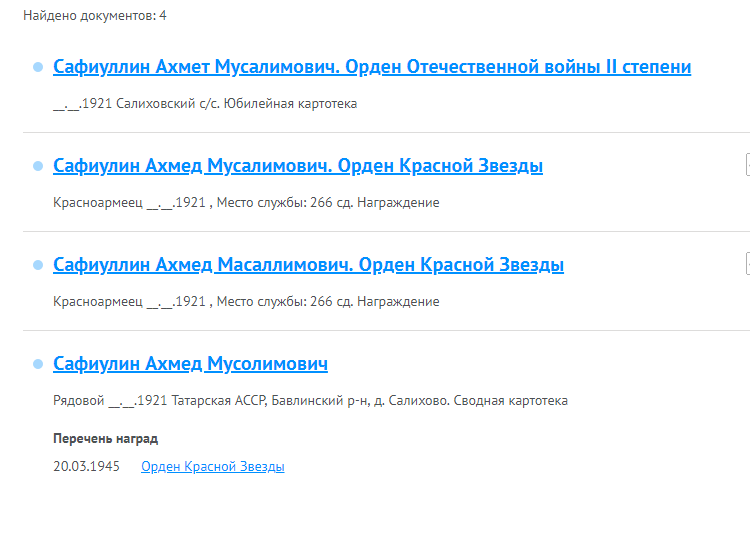The width and height of the screenshot is (750, 533).
Task: Click bullet dot beside Сафиуллин Ахмет Мусалимович
Action: [x=38, y=67]
